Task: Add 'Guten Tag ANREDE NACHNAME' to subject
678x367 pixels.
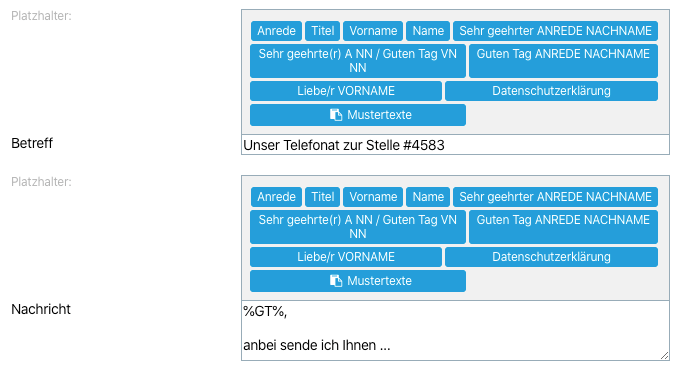Action: [x=563, y=61]
